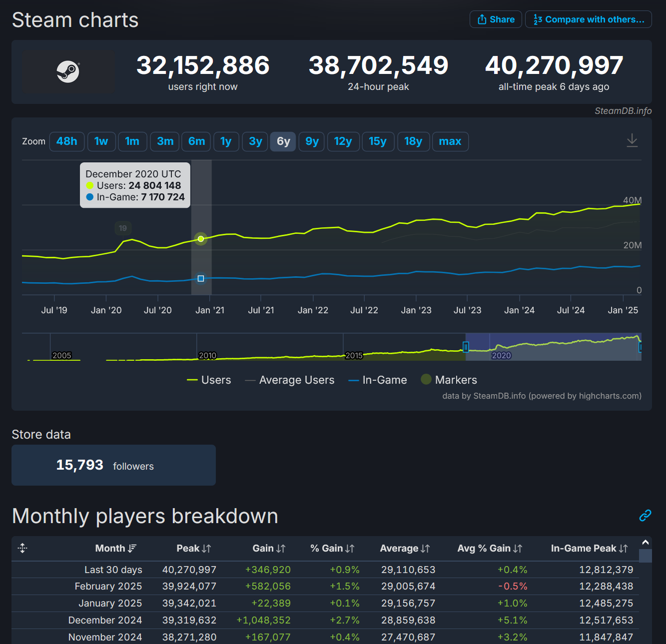Click the negative -0.5% Avg gain cell
666x644 pixels.
click(513, 586)
